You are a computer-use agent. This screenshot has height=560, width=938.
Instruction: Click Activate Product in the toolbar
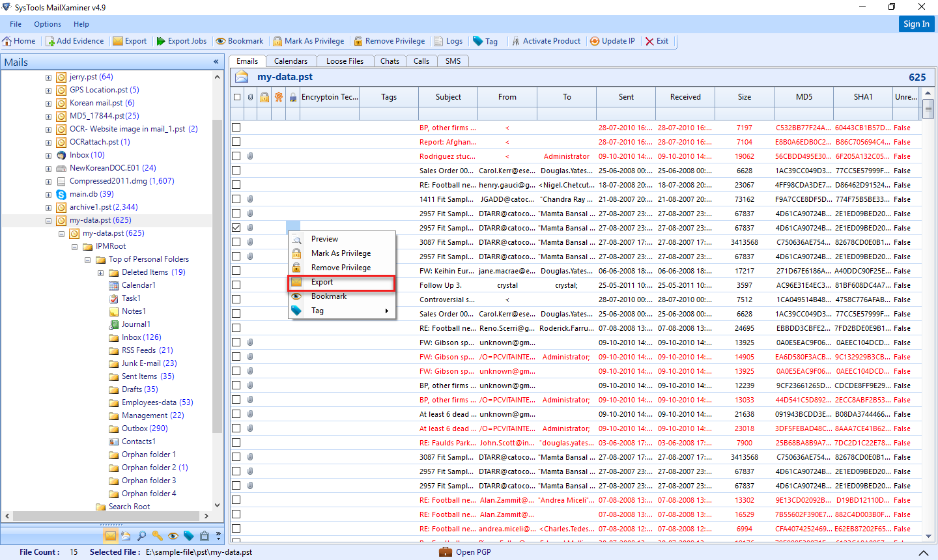click(x=546, y=41)
